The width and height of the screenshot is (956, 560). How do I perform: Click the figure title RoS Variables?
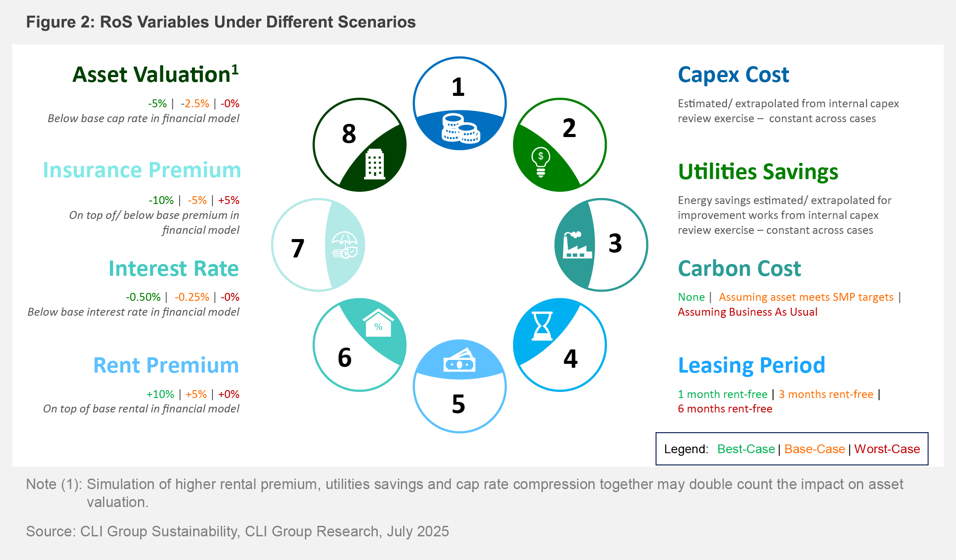[221, 22]
